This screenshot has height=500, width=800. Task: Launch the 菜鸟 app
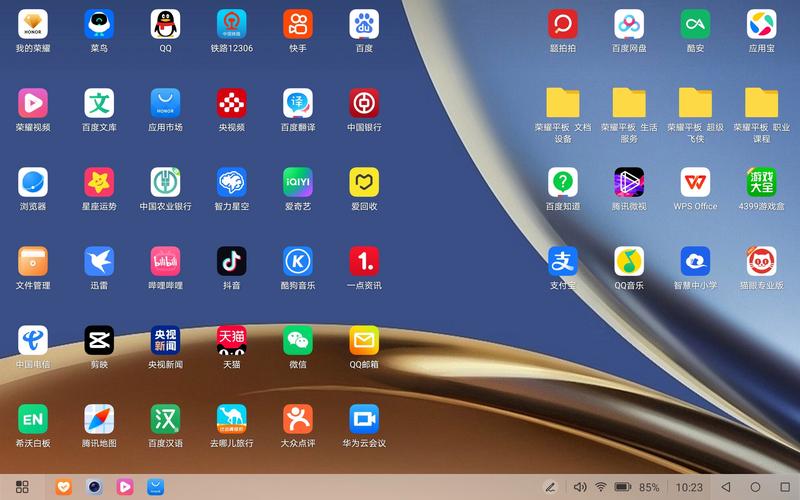click(99, 24)
